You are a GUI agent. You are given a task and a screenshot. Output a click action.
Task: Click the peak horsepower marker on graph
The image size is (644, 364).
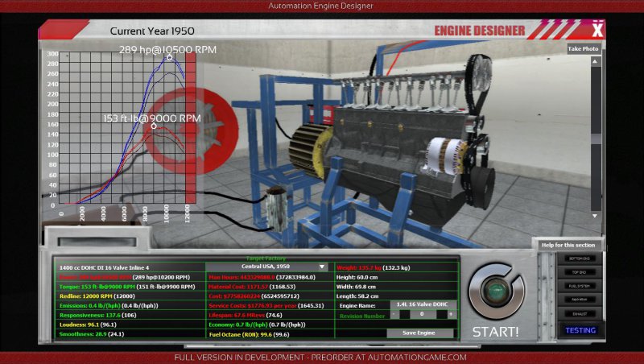click(x=169, y=58)
